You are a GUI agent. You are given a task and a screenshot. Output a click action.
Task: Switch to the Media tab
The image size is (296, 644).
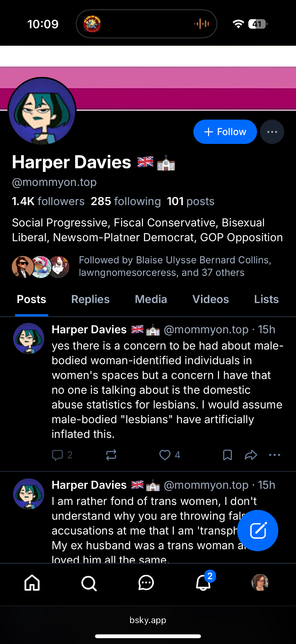pyautogui.click(x=151, y=299)
